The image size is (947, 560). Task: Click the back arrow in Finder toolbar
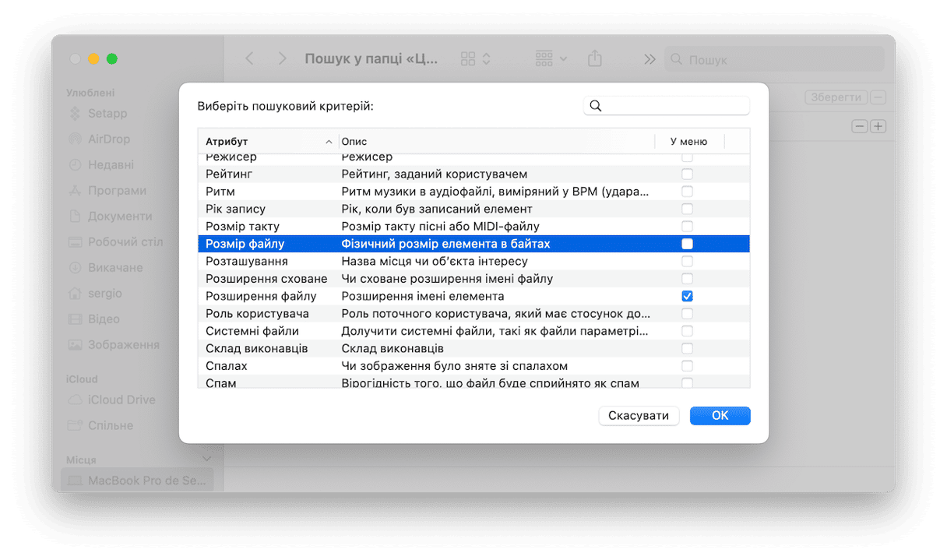click(249, 59)
